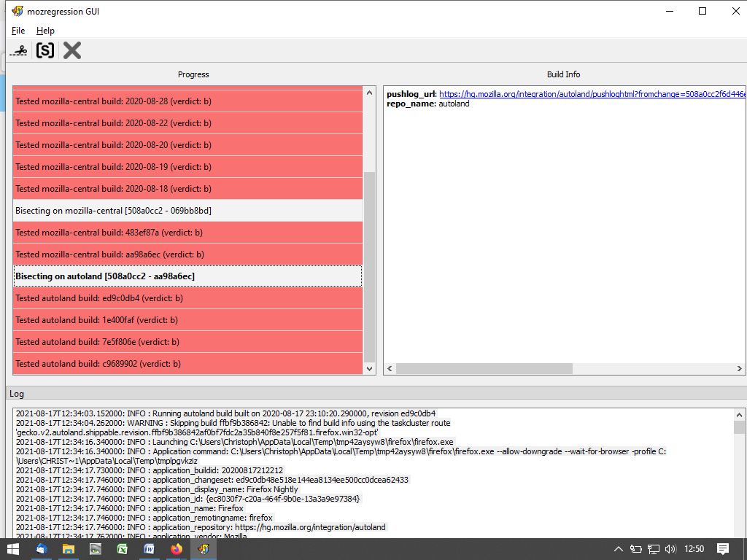Open the Word taskbar icon
The width and height of the screenshot is (747, 560).
click(x=149, y=549)
